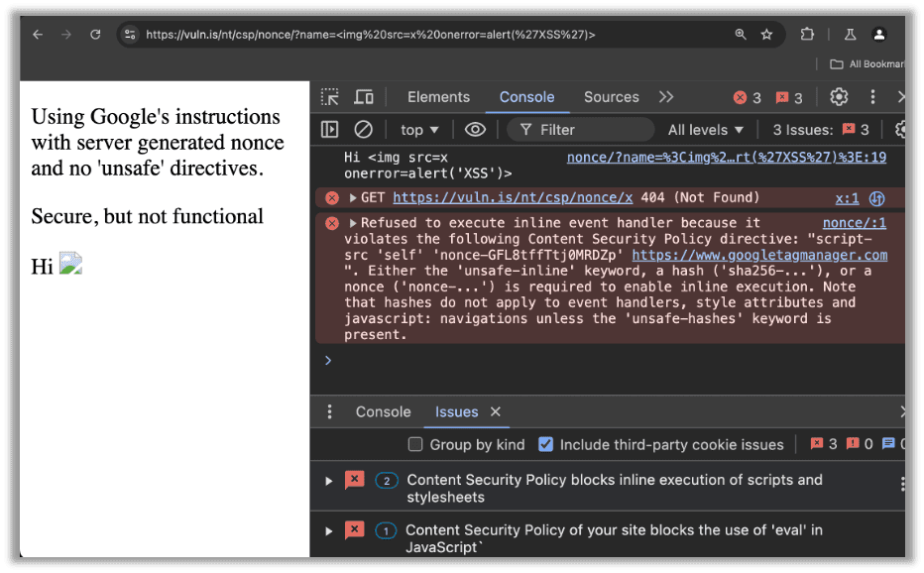The image size is (924, 573).
Task: Open the DevTools three-dot customize menu
Action: tap(871, 96)
